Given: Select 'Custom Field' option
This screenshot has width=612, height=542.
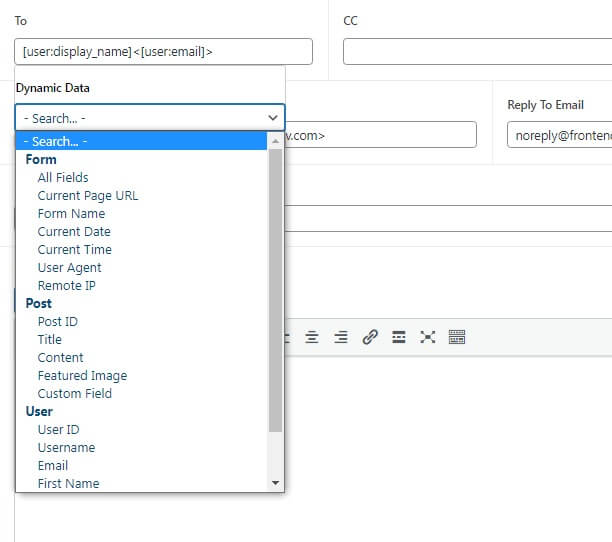Looking at the screenshot, I should tap(141, 393).
